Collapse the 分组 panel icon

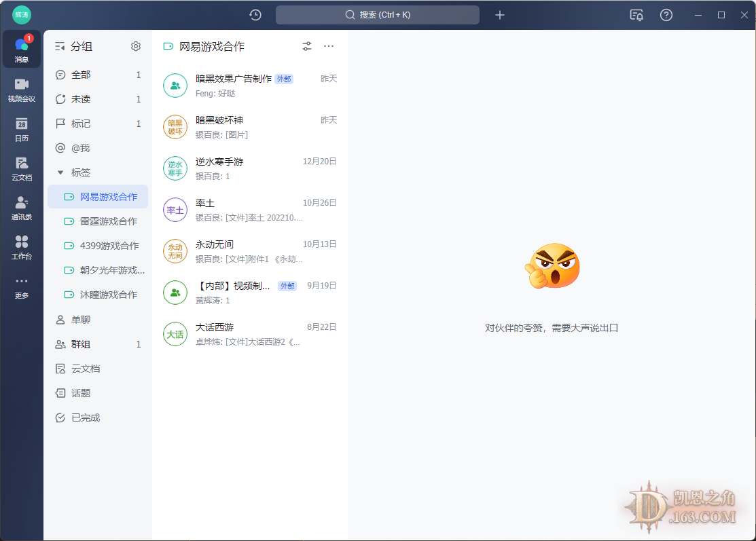coord(60,46)
